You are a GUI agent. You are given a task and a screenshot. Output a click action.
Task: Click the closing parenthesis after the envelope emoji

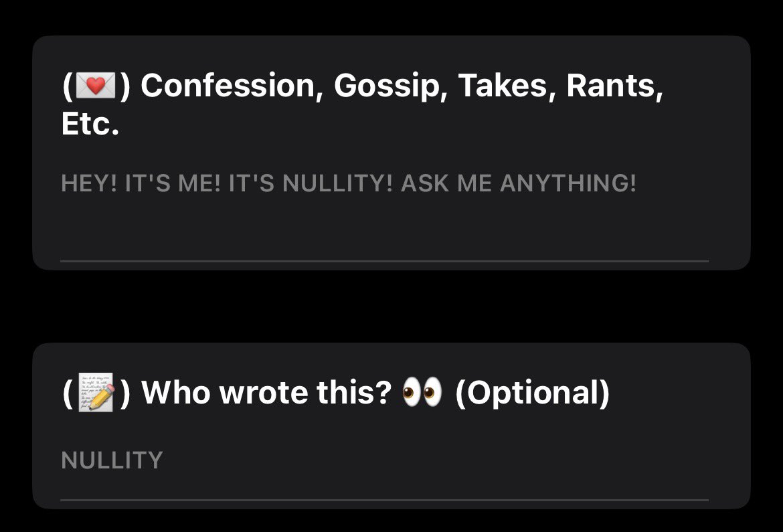125,86
